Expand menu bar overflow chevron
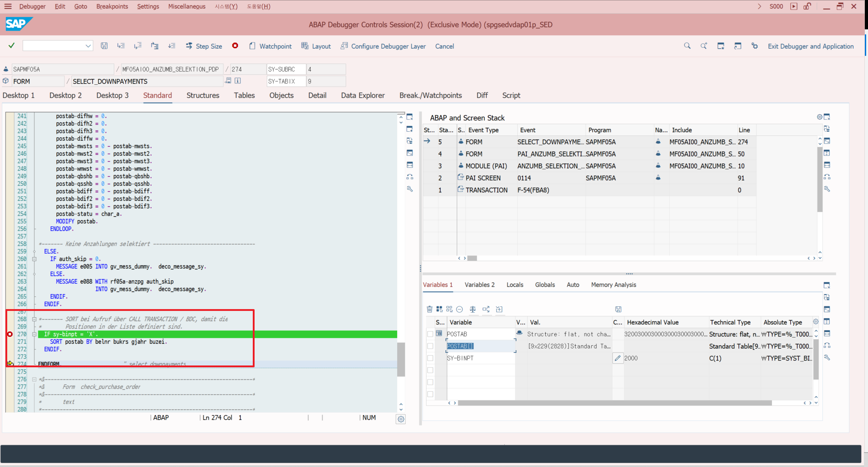868x467 pixels. 759,6
